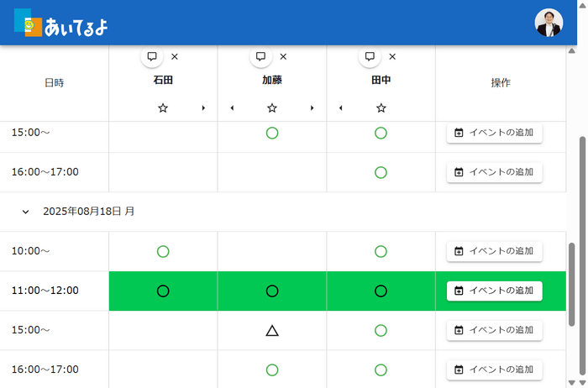Move 田中 column left with arrow
This screenshot has height=388, width=588.
coord(340,108)
